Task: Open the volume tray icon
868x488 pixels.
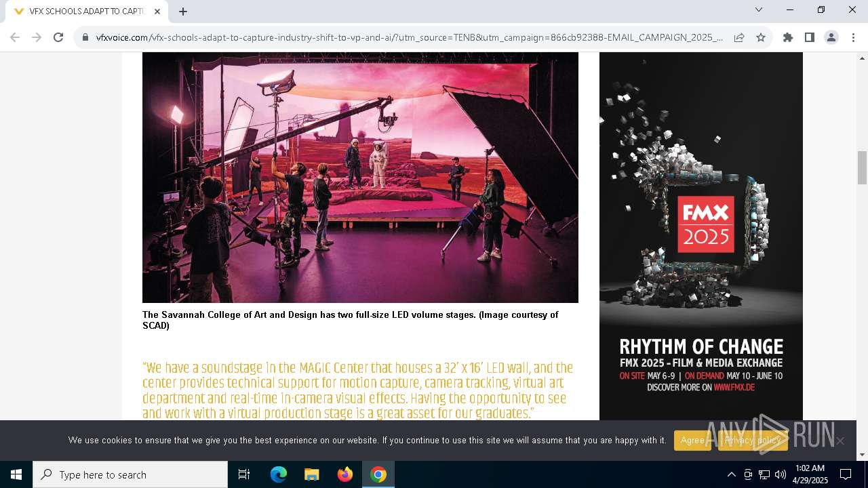Action: (781, 474)
